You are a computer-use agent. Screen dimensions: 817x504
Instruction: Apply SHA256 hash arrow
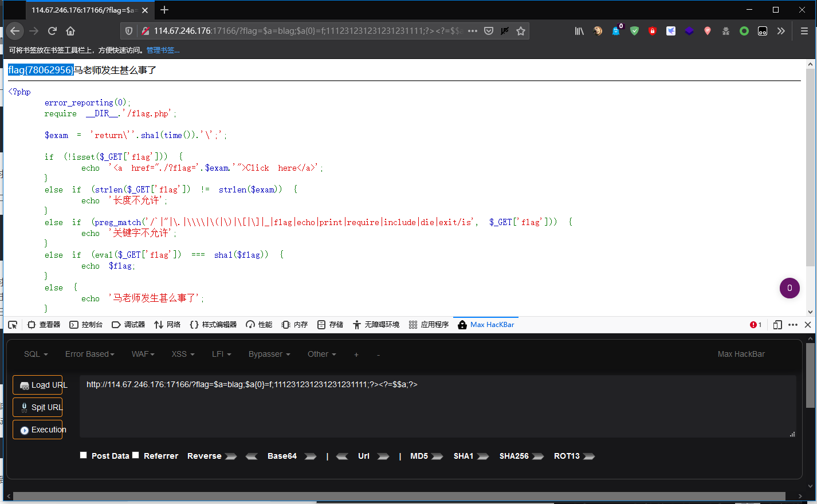[538, 456]
